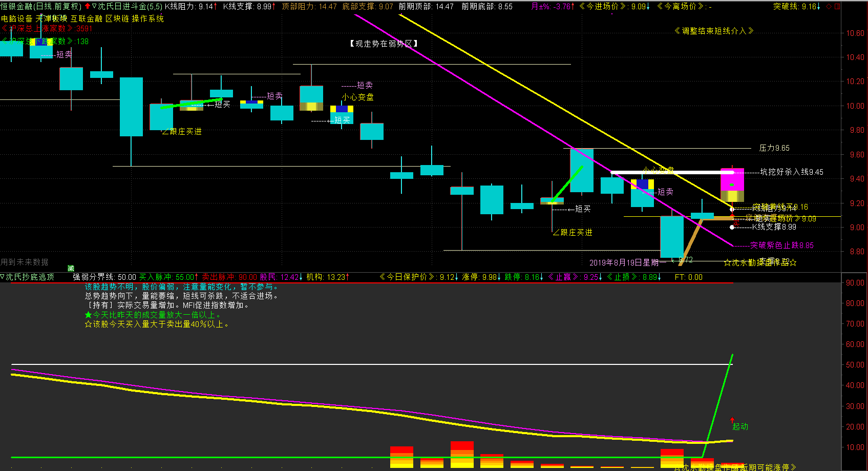Click the 【现走势在弱势区】 annotation
Screen dimensions: 868x471
coord(384,44)
